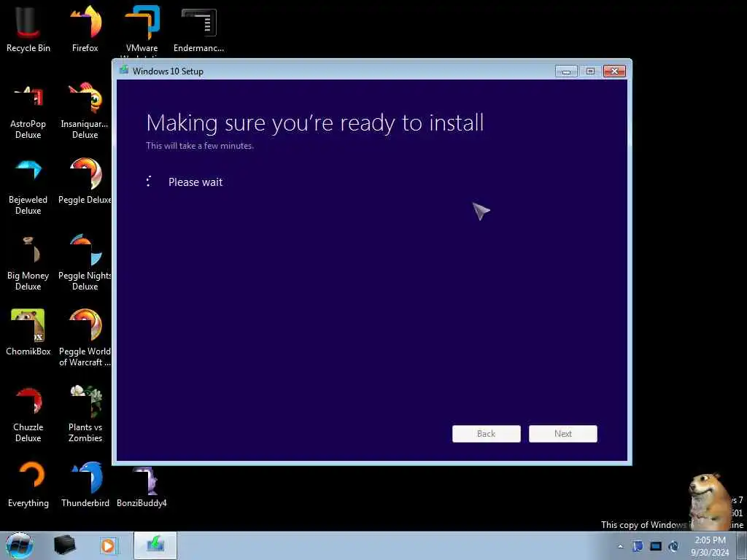Viewport: 747px width, 560px height.
Task: Open the Windows Start menu orb
Action: 20,545
